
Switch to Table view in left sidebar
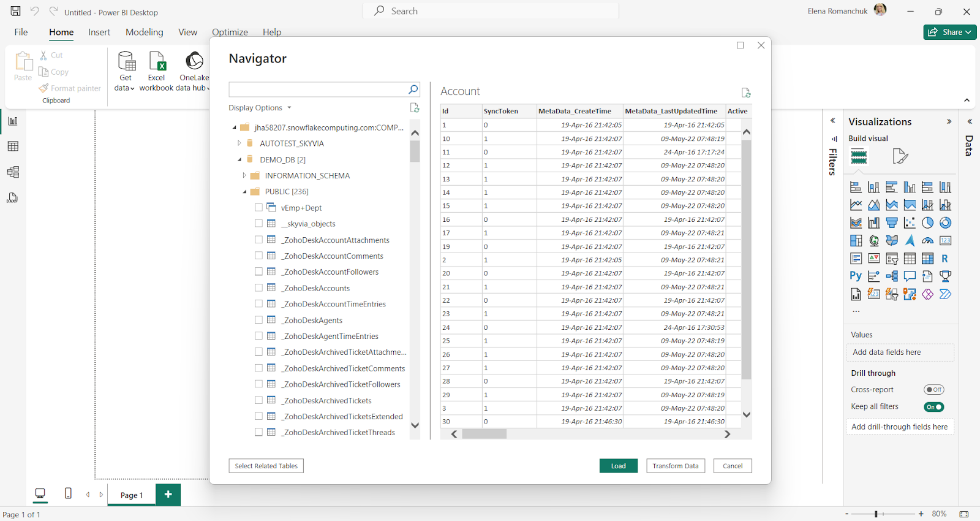[x=13, y=146]
